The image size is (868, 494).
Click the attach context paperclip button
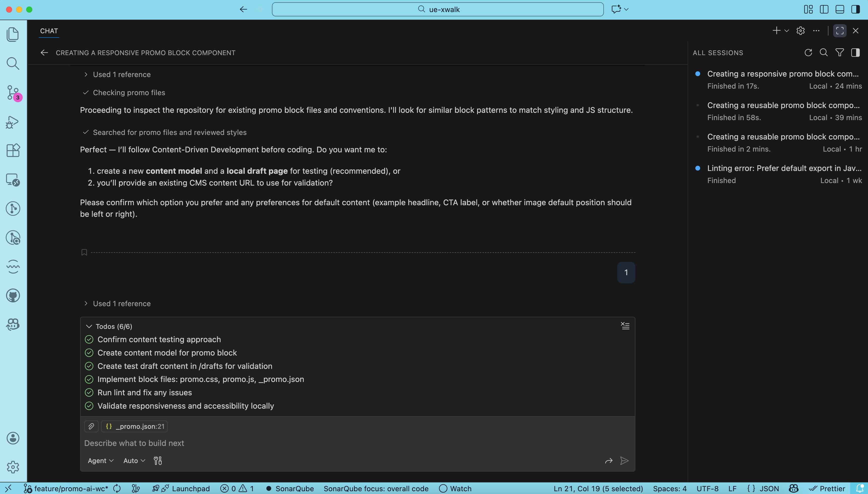pos(91,426)
